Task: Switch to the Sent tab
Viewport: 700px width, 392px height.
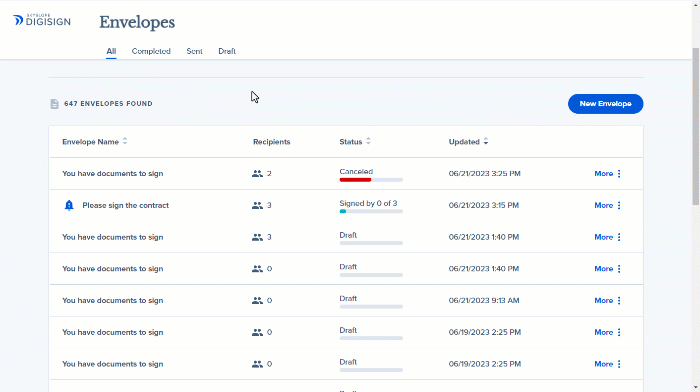Action: pyautogui.click(x=194, y=51)
